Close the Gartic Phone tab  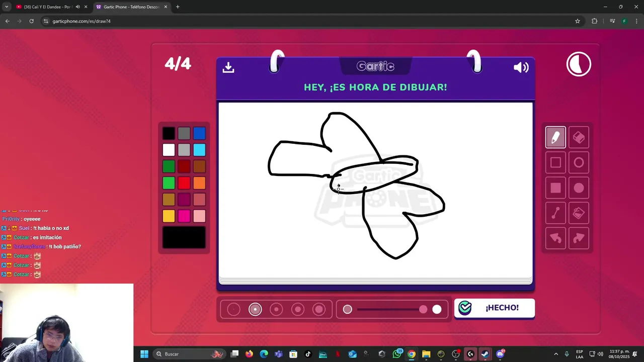(x=166, y=7)
